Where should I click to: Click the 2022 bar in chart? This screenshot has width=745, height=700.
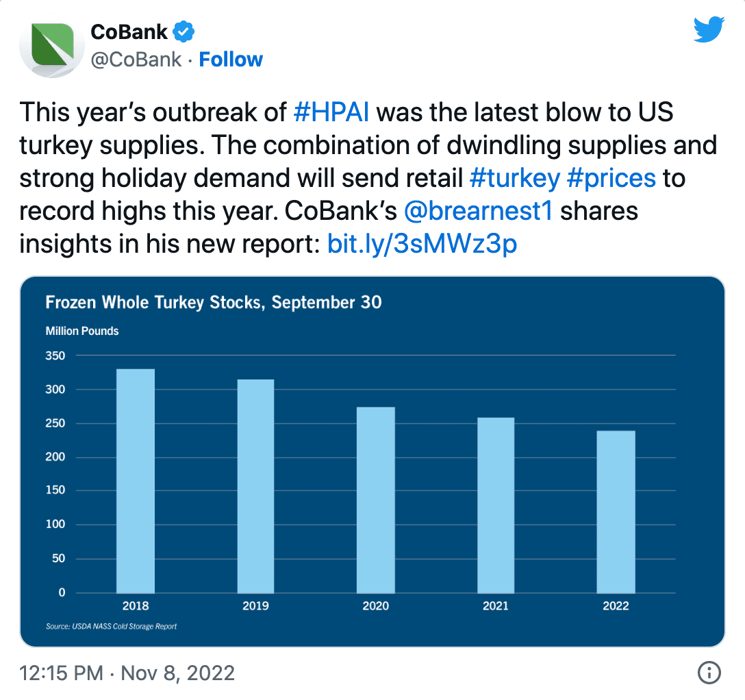click(x=616, y=512)
